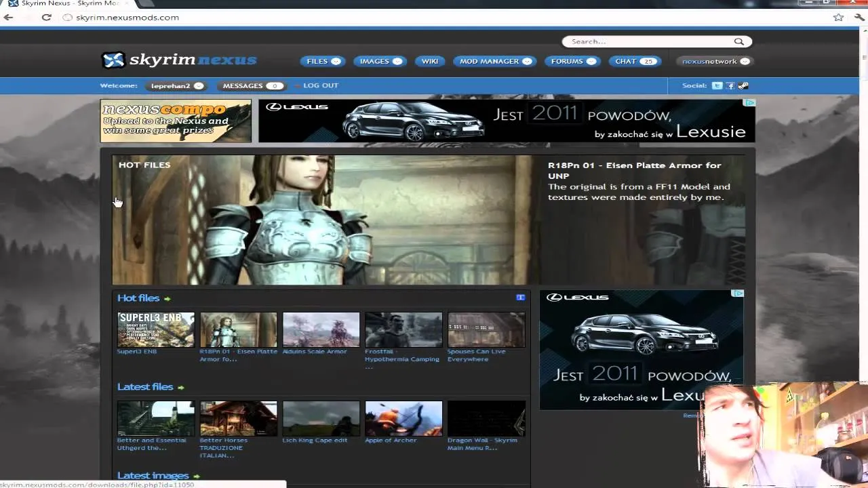868x488 pixels.
Task: Open Spouses Can Live Everywhere thumbnail
Action: (x=486, y=329)
